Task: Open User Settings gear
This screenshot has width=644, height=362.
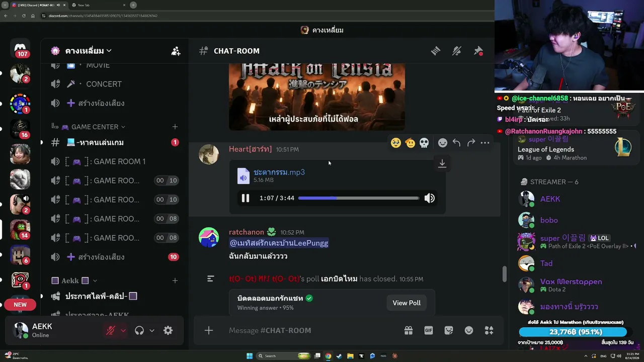Action: pos(168,330)
